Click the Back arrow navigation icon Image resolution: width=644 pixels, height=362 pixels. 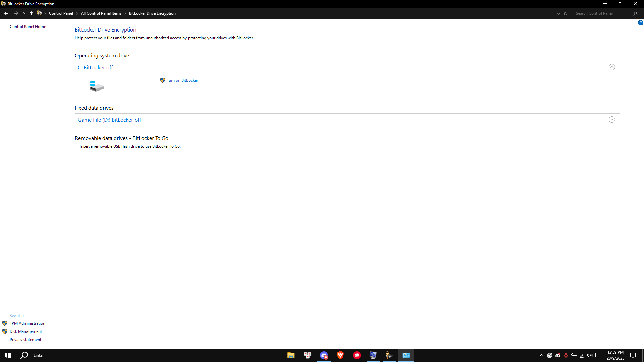point(6,13)
